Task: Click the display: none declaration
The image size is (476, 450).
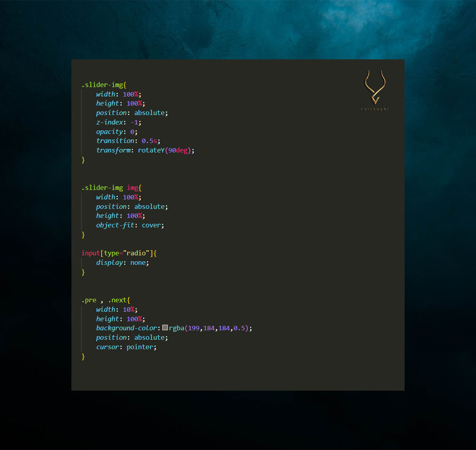Action: click(x=122, y=262)
